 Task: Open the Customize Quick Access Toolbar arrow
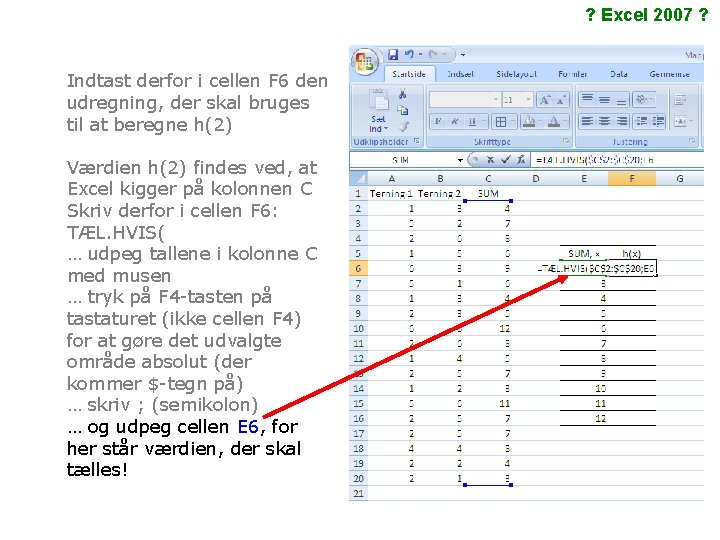(463, 55)
